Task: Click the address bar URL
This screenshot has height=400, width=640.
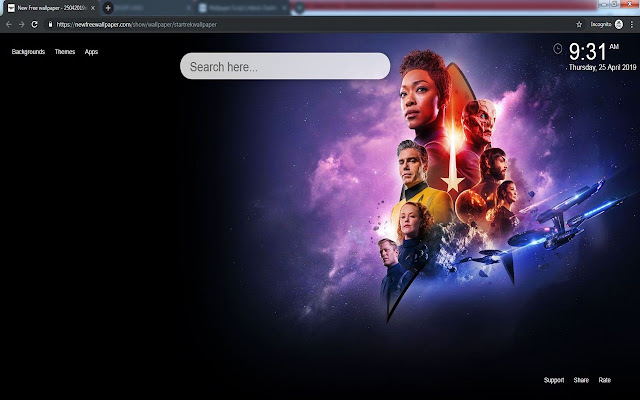Action: 137,24
